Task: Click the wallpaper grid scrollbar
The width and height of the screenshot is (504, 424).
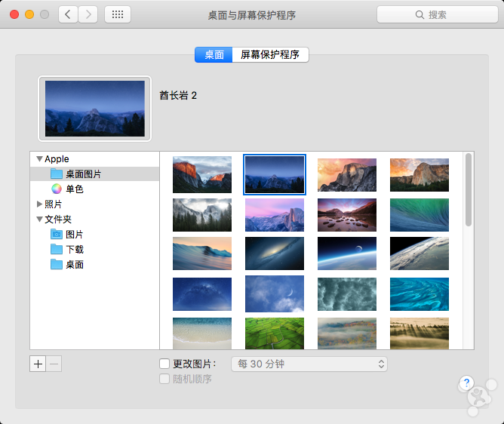Action: [469, 189]
